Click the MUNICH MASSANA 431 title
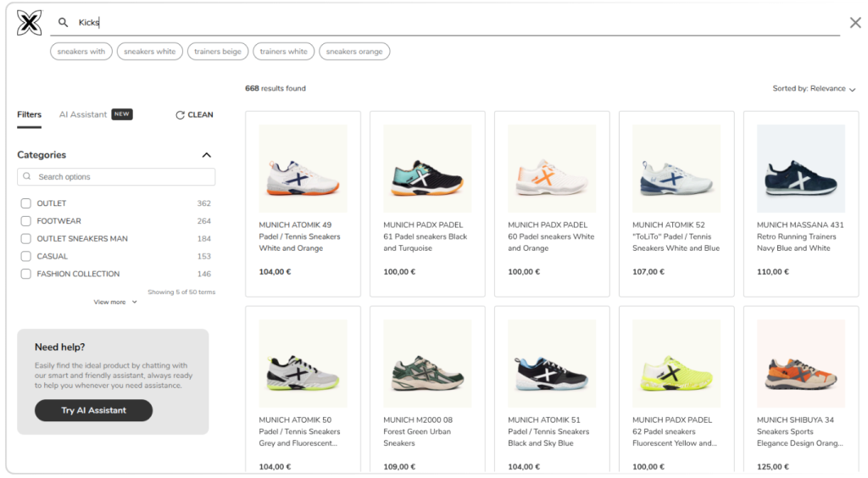This screenshot has height=478, width=868. [800, 236]
